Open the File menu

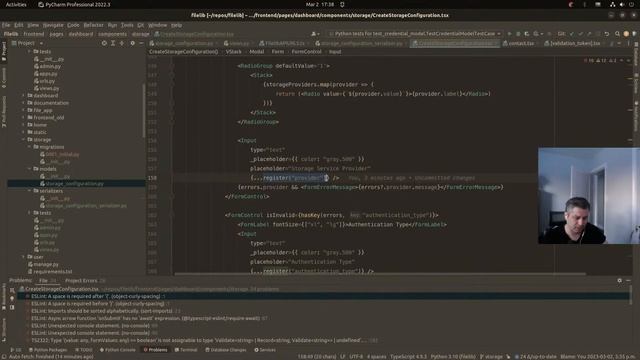click(x=6, y=25)
